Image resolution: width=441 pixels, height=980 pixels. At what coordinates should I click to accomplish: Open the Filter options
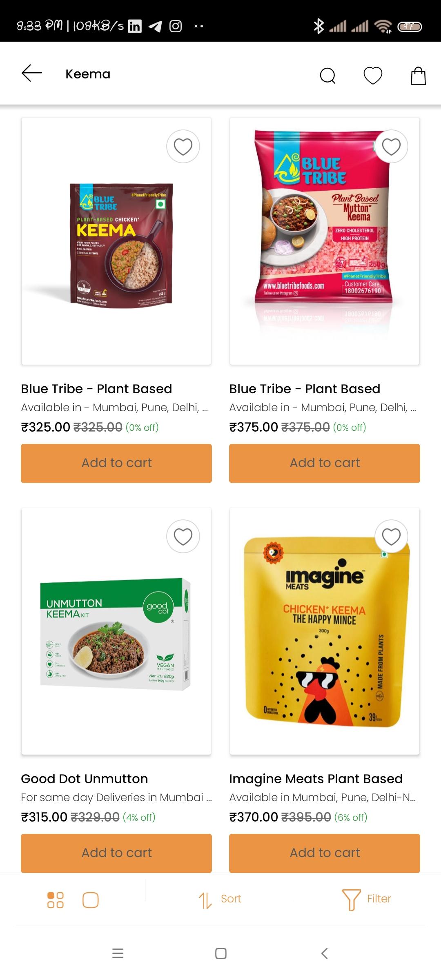[x=366, y=899]
